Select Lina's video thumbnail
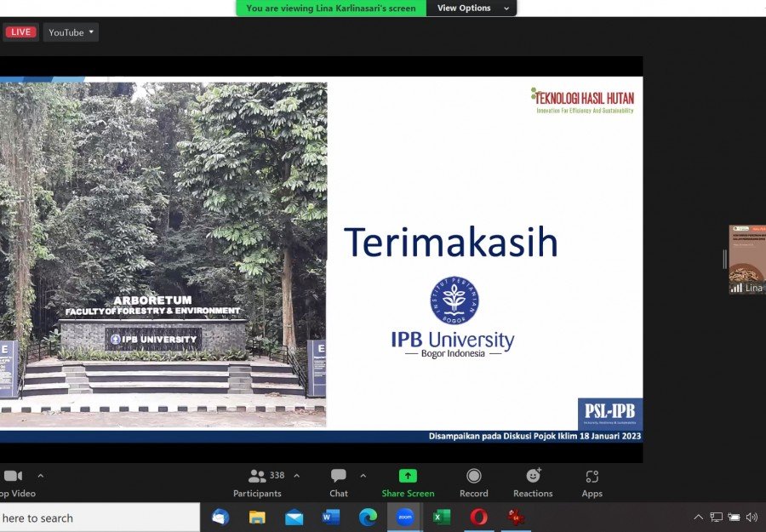 pos(747,260)
